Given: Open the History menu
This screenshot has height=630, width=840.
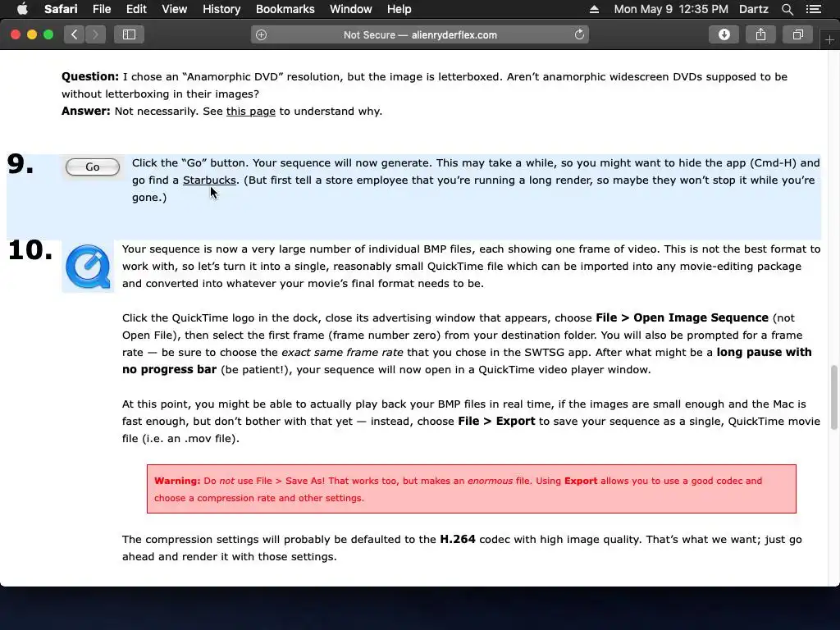Looking at the screenshot, I should pyautogui.click(x=221, y=9).
